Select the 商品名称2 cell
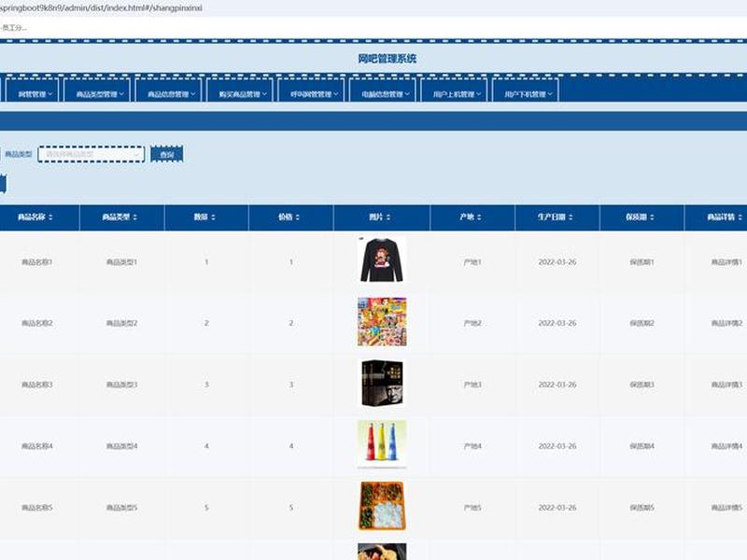This screenshot has height=560, width=747. (36, 323)
